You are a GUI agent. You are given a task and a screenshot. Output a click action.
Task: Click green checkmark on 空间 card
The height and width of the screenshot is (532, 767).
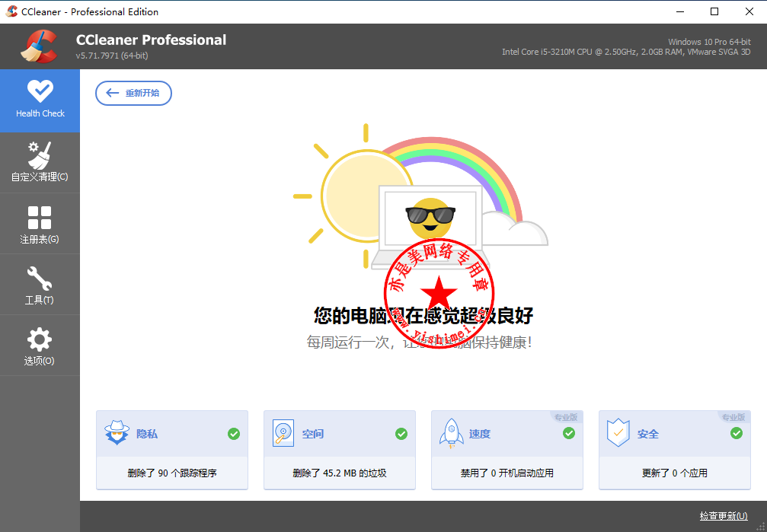401,434
